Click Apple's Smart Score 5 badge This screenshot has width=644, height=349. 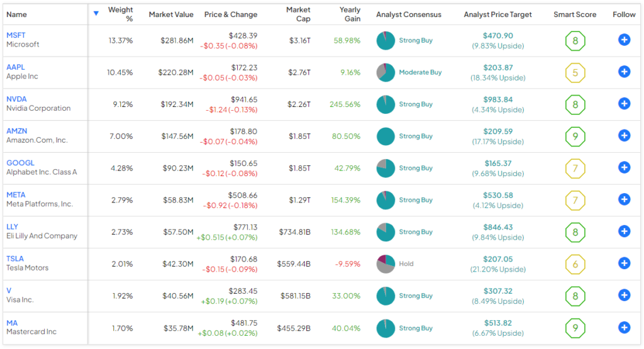tap(575, 73)
